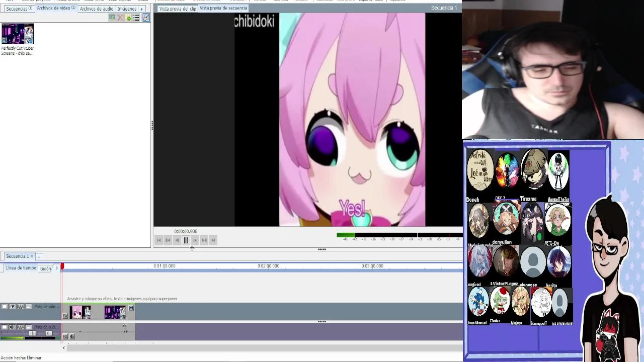This screenshot has width=644, height=362.
Task: Go to next clip button in preview
Action: pyautogui.click(x=204, y=240)
